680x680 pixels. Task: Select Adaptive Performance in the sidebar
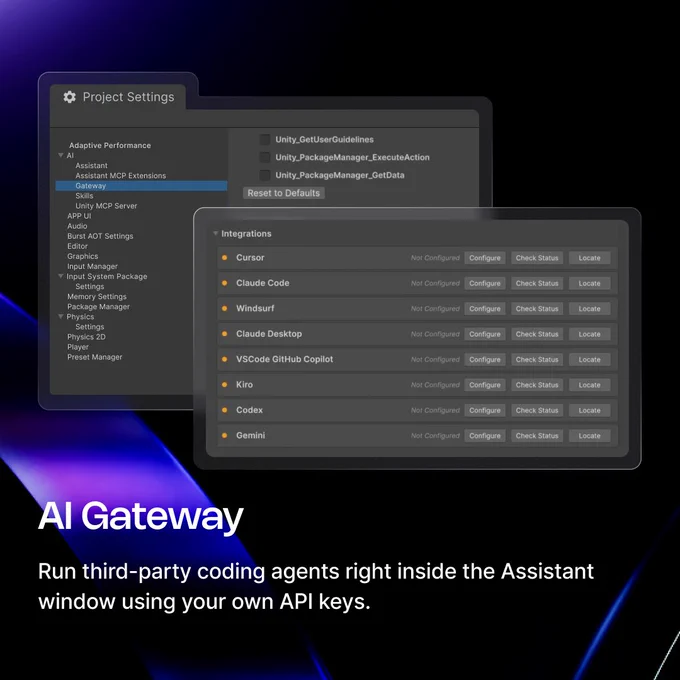[x=110, y=145]
